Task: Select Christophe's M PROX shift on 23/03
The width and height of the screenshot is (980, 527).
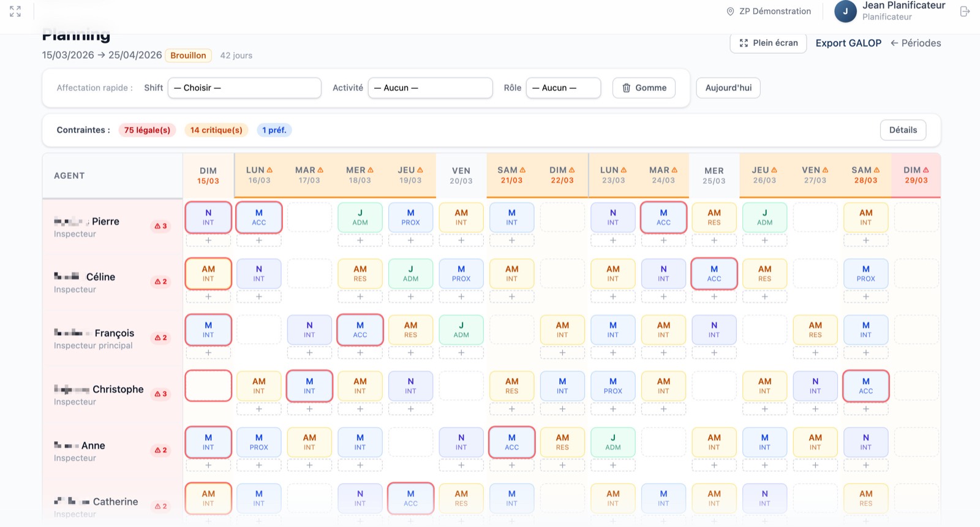Action: click(x=613, y=386)
